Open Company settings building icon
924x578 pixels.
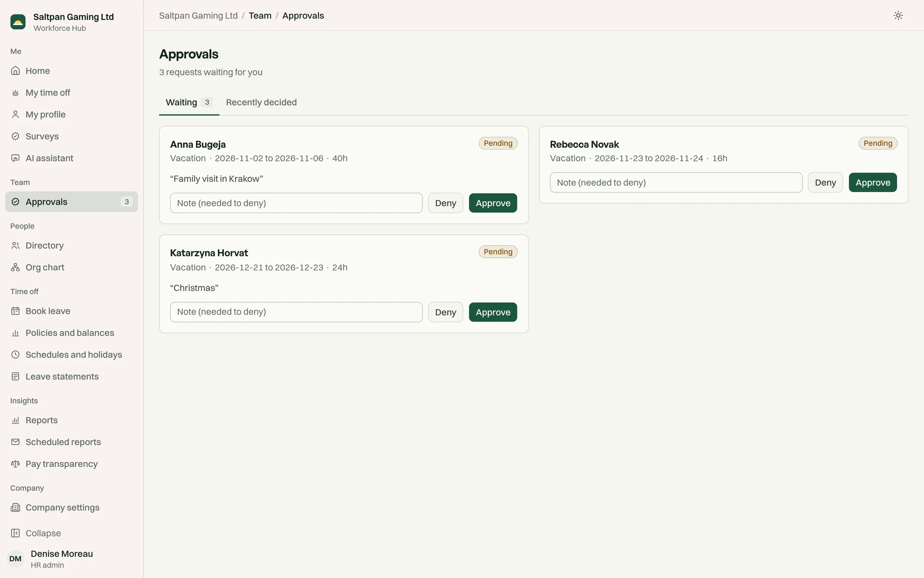15,507
